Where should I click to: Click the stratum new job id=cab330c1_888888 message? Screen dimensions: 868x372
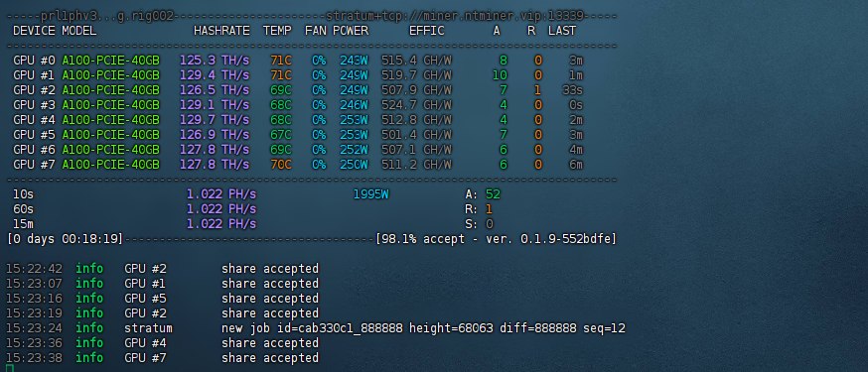pos(423,329)
